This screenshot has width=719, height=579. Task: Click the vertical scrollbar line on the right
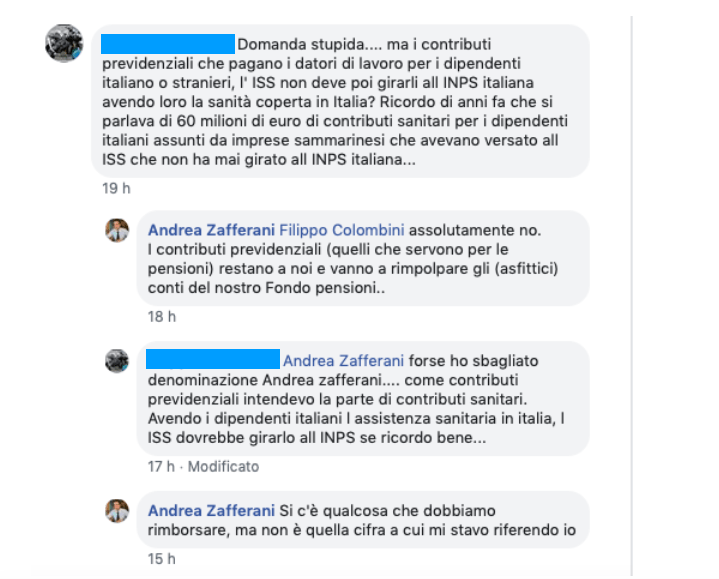coord(631,296)
